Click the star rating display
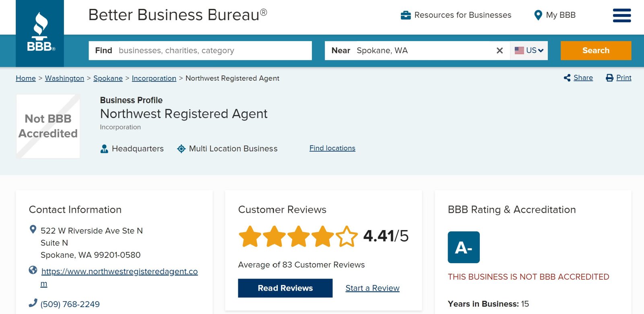 (x=298, y=236)
